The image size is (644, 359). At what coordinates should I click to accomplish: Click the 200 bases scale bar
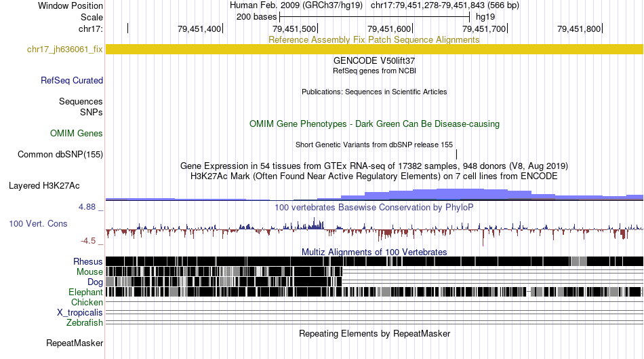(374, 17)
